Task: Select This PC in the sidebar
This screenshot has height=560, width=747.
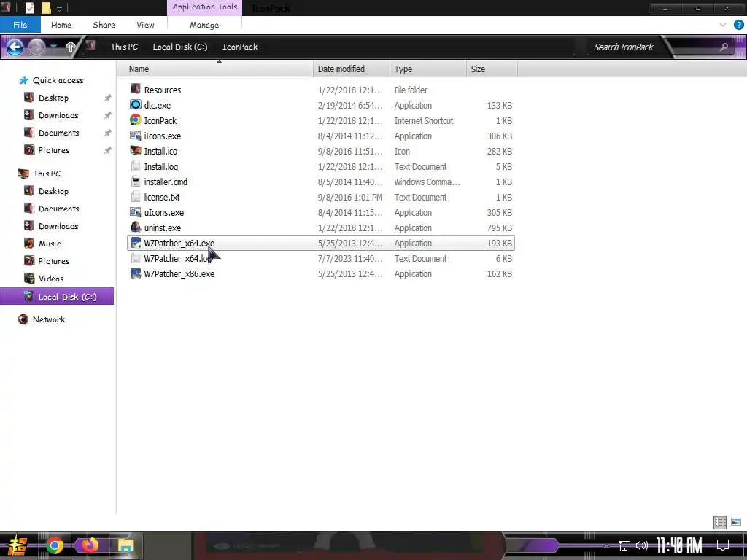Action: pos(47,174)
